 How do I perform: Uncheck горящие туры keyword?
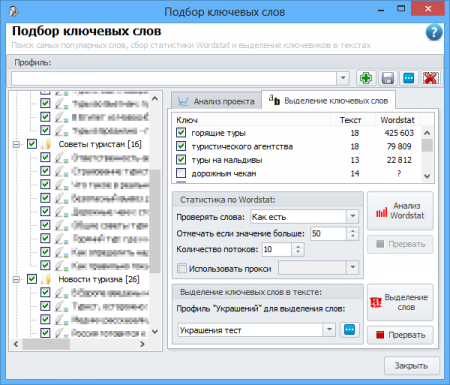(x=181, y=133)
